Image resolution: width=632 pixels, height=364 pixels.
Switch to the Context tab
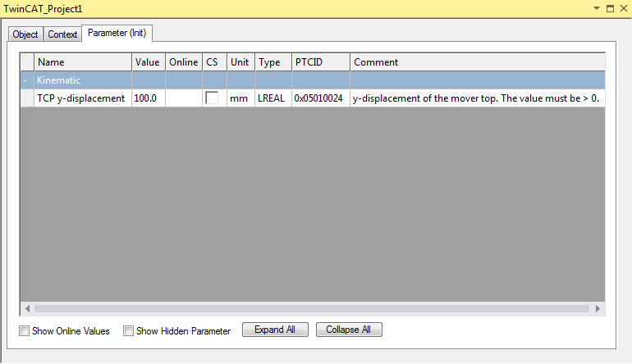click(62, 34)
